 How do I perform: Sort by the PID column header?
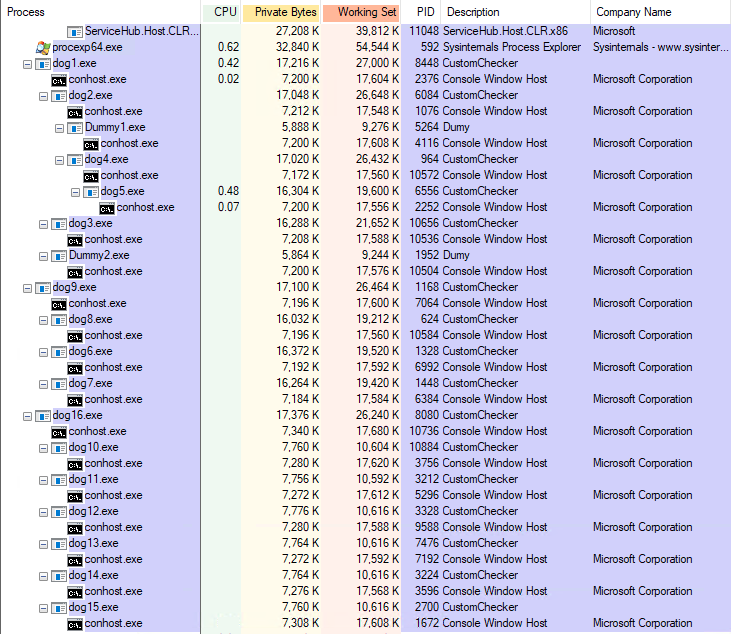[x=422, y=12]
